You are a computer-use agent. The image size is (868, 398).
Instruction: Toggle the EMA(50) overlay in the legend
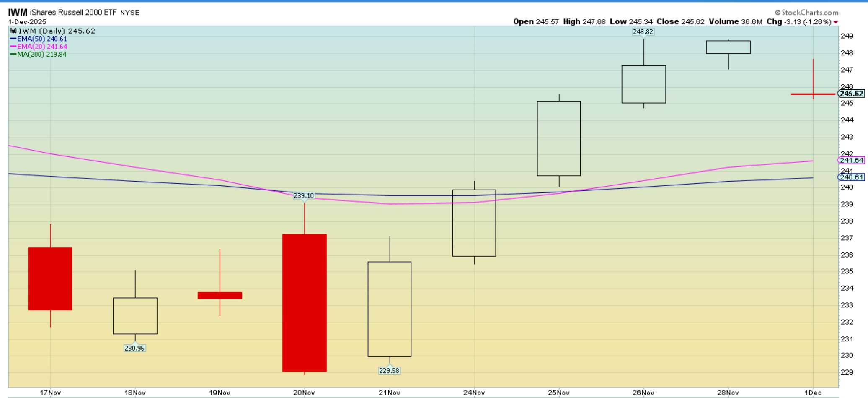point(38,39)
